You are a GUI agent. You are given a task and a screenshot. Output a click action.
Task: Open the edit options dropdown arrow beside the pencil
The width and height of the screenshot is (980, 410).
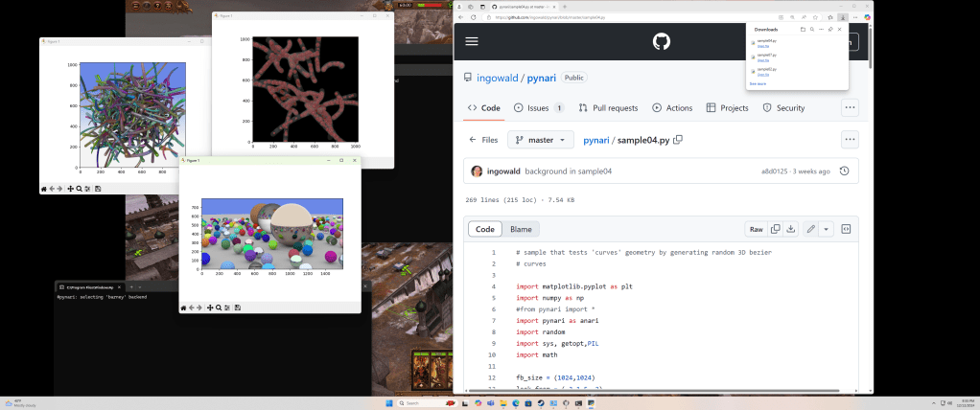pos(825,229)
